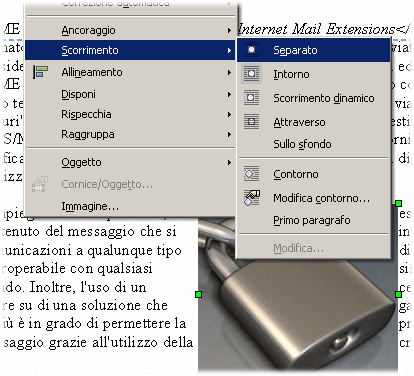Click the Allineamento alignment icon
The height and width of the screenshot is (376, 414).
point(40,72)
